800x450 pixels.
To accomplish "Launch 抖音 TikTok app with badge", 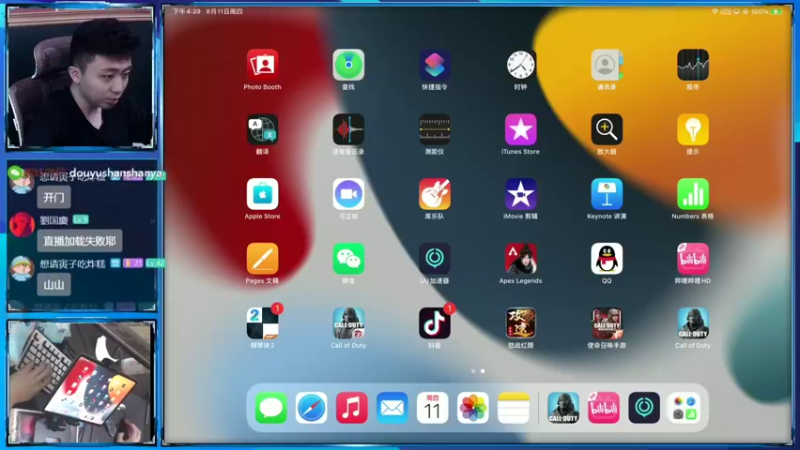I will (x=434, y=323).
